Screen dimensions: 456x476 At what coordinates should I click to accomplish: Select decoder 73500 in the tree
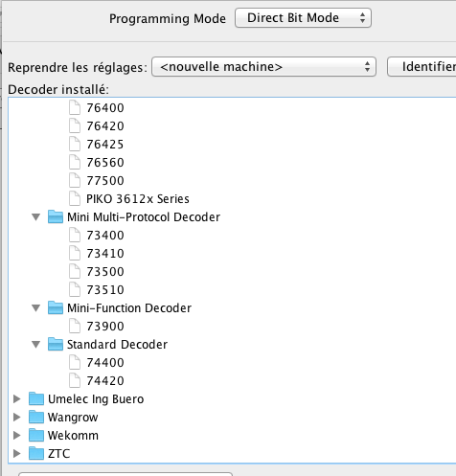click(105, 272)
